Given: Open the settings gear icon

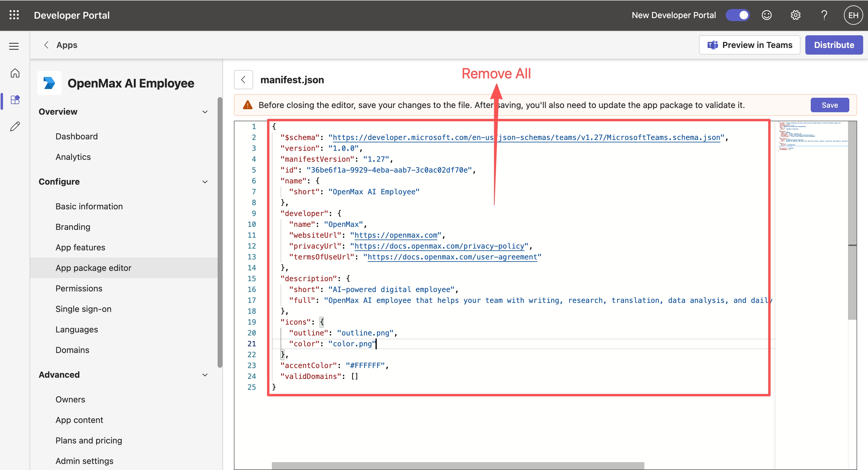Looking at the screenshot, I should click(795, 15).
